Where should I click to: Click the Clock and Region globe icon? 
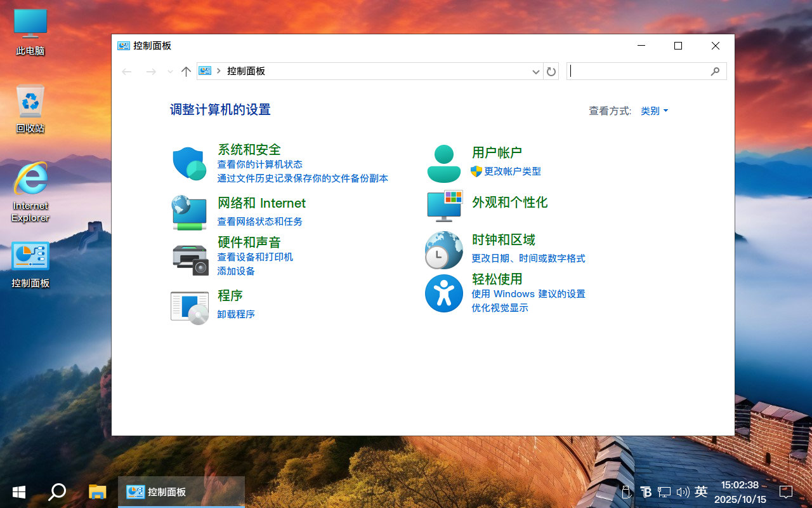[443, 250]
